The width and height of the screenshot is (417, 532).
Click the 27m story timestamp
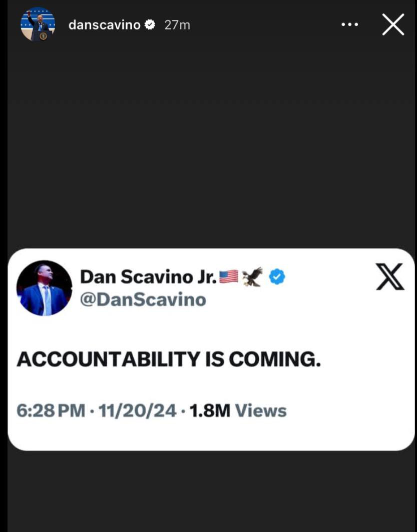click(x=177, y=25)
